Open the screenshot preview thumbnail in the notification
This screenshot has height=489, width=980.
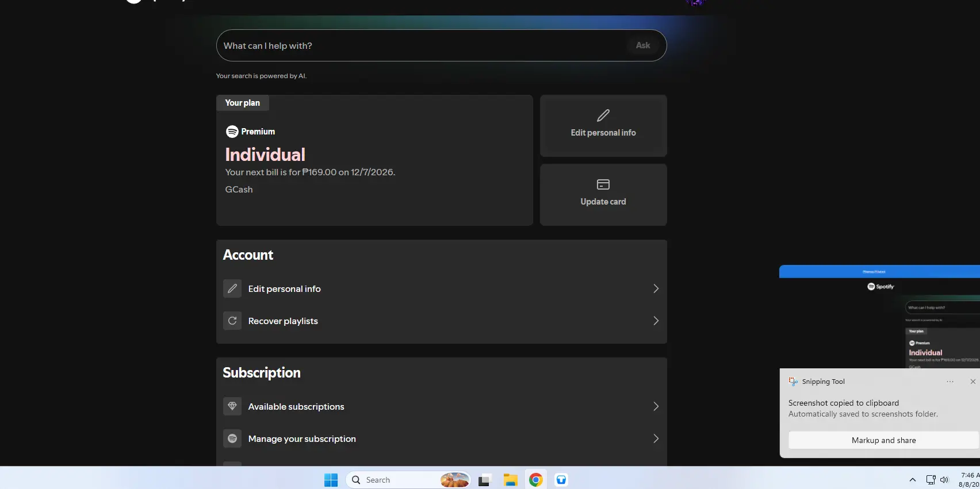coord(879,317)
